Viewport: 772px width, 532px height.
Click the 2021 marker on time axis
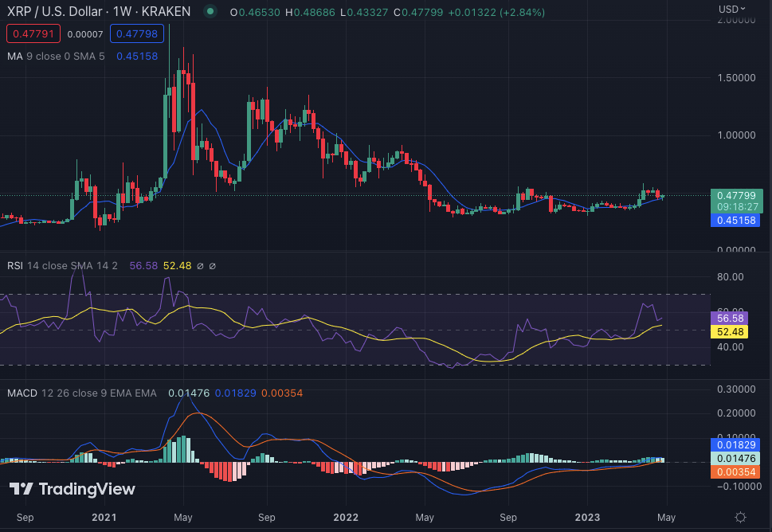point(104,517)
